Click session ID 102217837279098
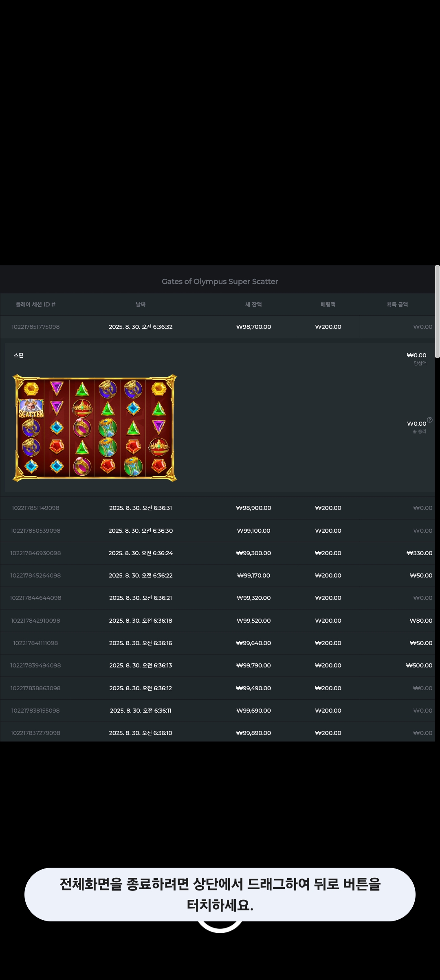Viewport: 440px width, 980px height. [35, 733]
